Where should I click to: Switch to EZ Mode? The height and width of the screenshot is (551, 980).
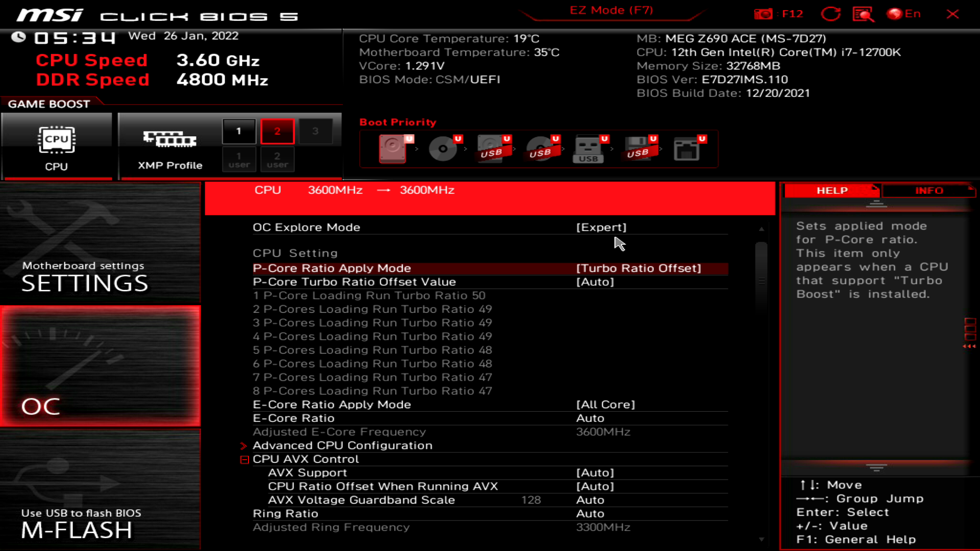click(610, 10)
